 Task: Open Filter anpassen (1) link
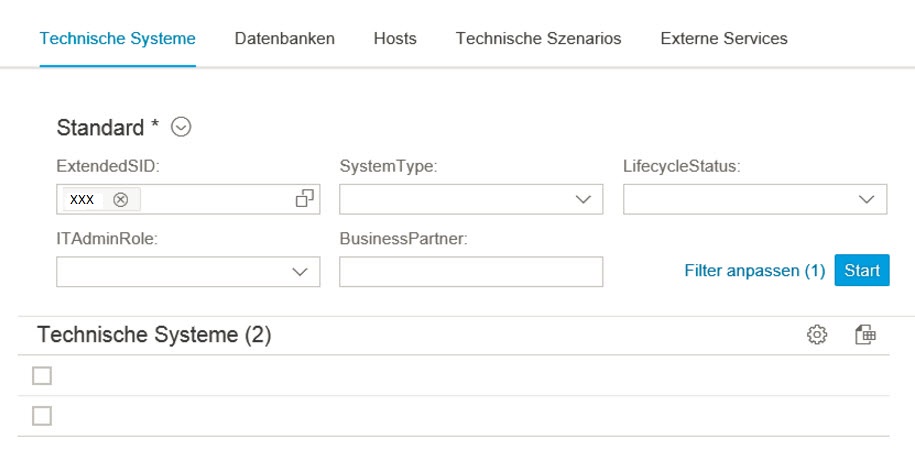[755, 271]
